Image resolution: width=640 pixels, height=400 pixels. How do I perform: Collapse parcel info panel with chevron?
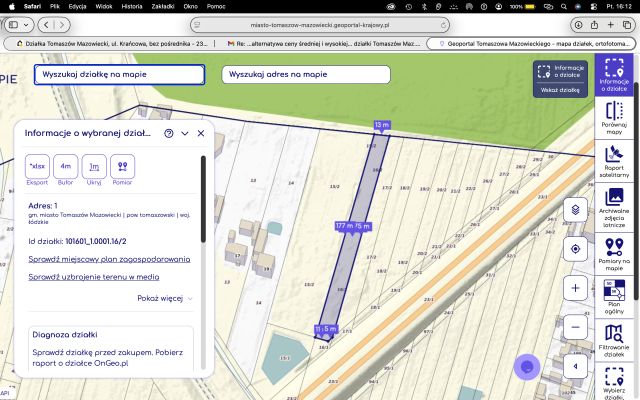click(185, 133)
